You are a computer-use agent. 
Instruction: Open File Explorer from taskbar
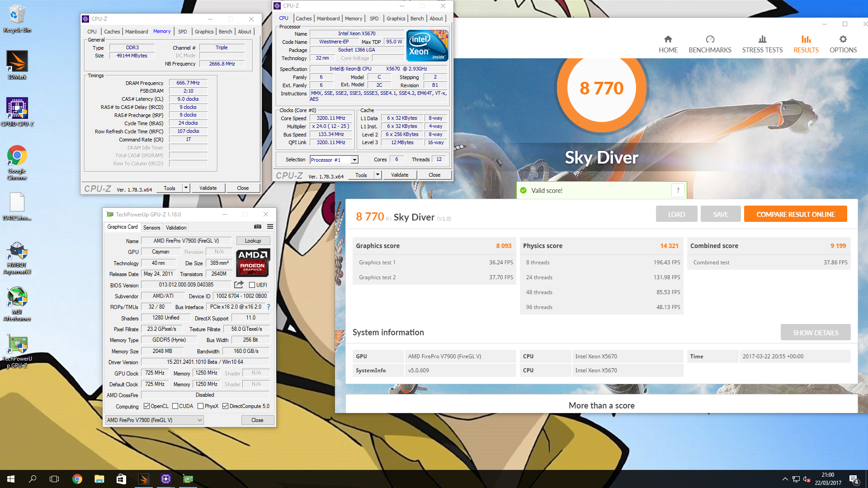click(99, 479)
